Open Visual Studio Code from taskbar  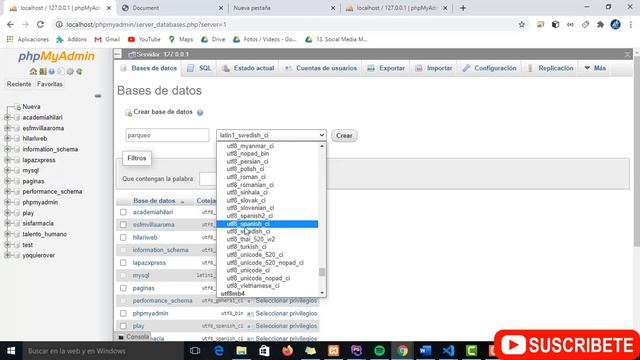[448, 351]
